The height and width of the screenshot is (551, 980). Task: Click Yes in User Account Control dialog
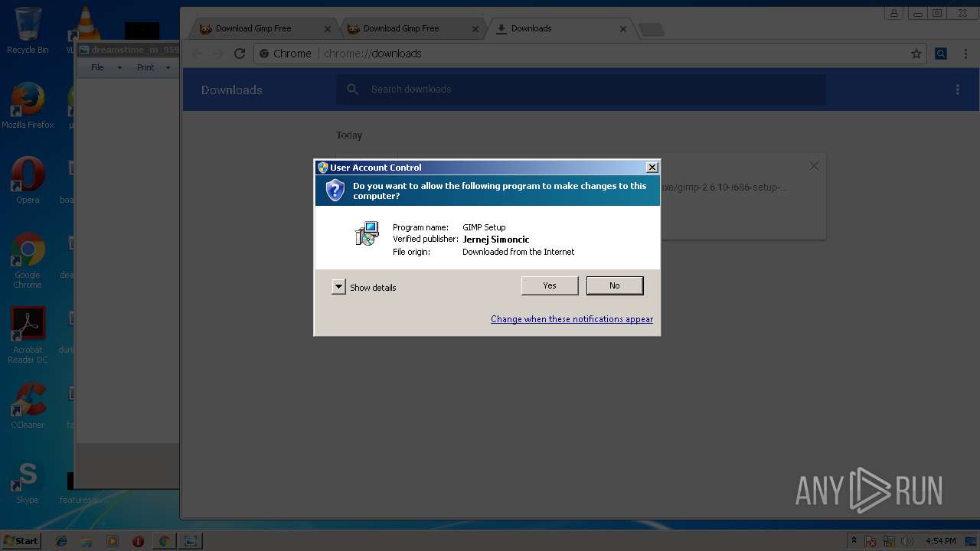click(550, 285)
